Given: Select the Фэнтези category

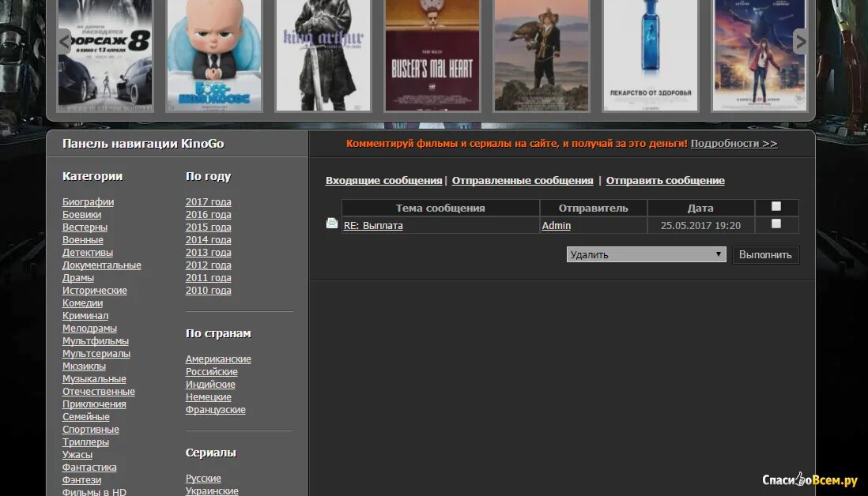Looking at the screenshot, I should point(81,480).
